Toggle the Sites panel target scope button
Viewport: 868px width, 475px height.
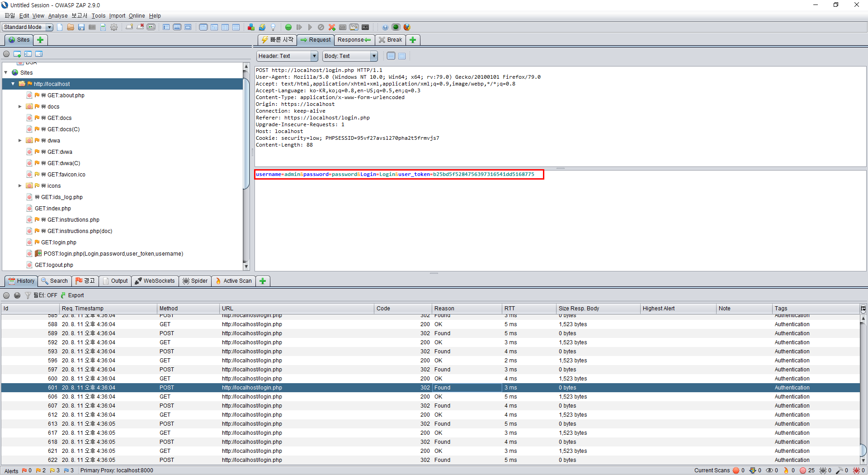coord(6,54)
